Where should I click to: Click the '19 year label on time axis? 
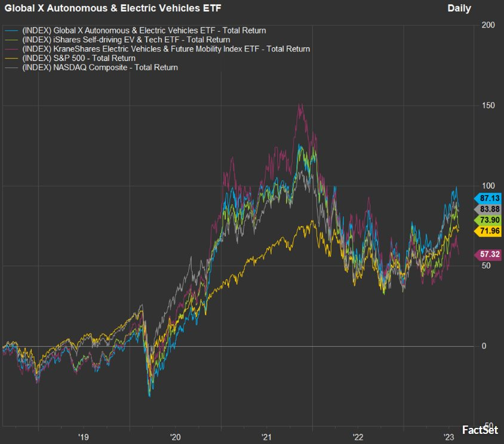[x=83, y=436]
